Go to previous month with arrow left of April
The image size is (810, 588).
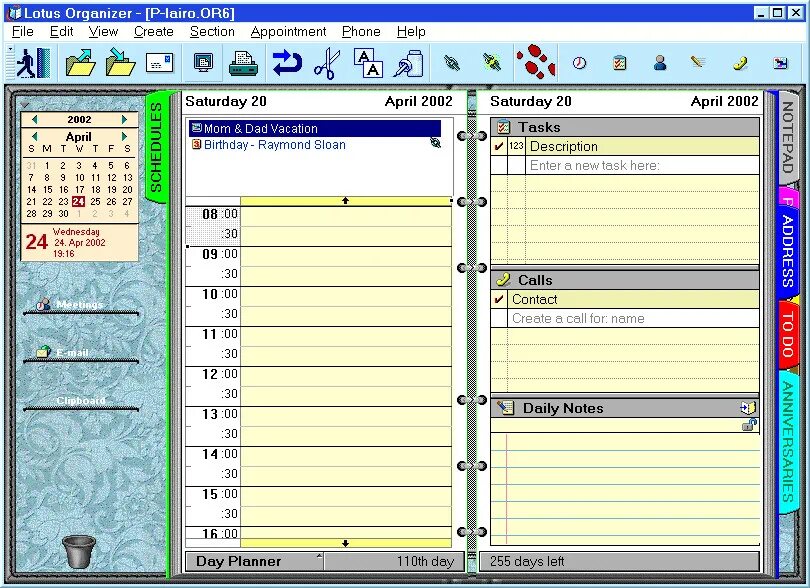tap(35, 136)
